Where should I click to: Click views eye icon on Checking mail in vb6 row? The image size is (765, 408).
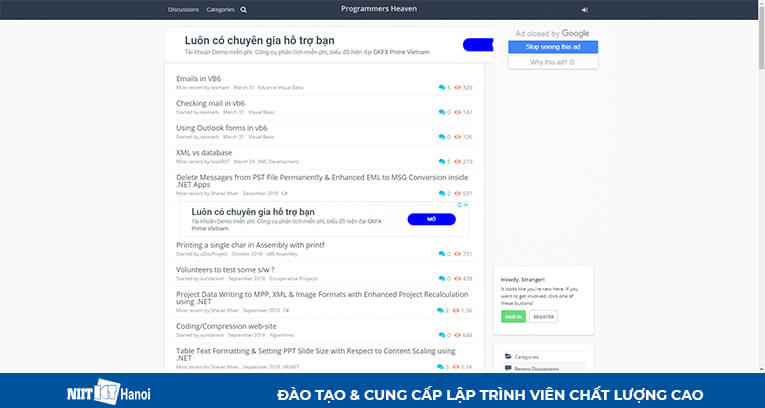click(458, 112)
